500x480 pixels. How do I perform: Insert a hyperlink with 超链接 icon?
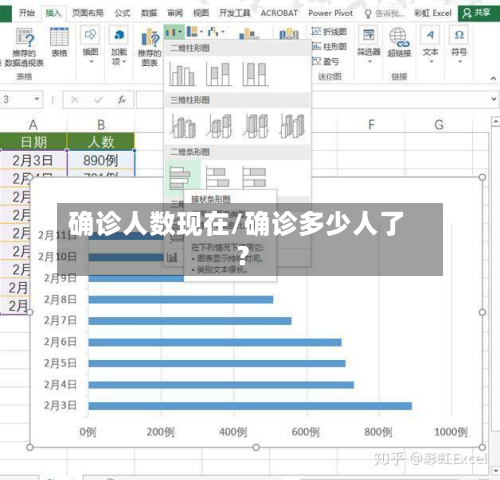coord(399,42)
